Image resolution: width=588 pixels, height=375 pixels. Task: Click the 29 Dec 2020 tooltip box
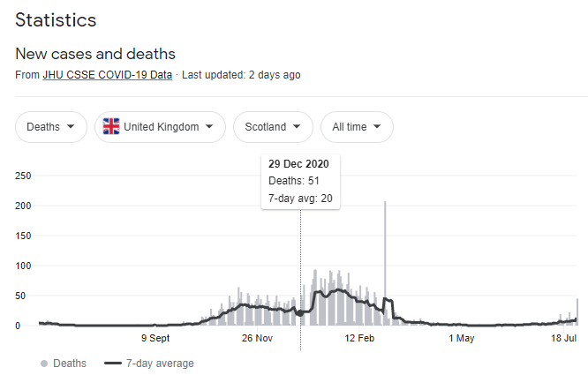point(300,182)
